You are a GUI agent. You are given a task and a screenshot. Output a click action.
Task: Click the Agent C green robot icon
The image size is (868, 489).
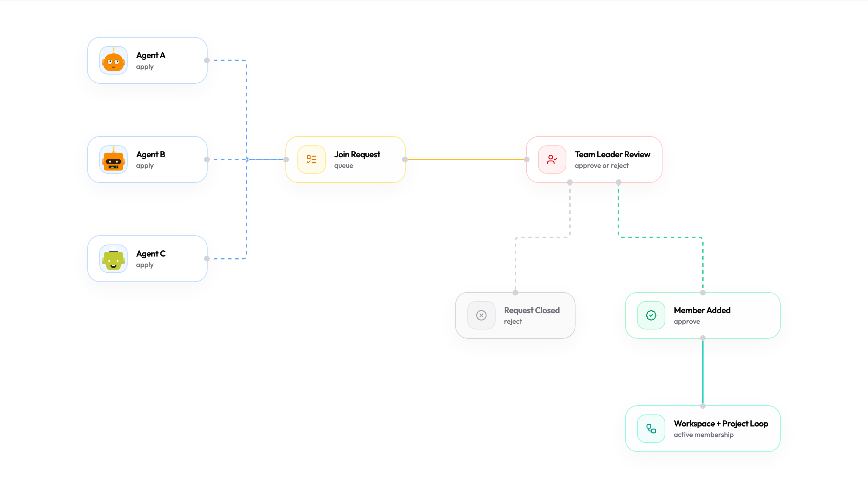pyautogui.click(x=113, y=259)
